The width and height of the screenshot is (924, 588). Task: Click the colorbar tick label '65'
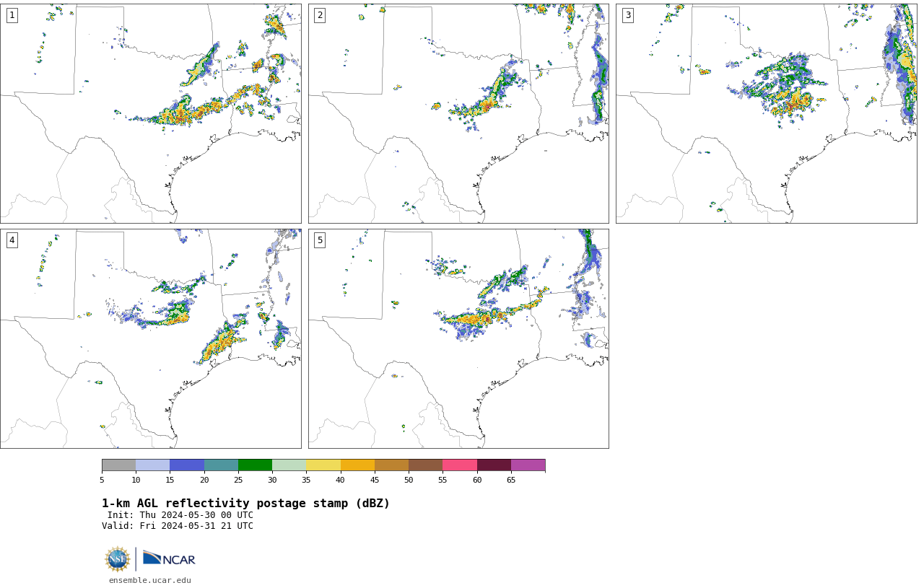(x=511, y=480)
